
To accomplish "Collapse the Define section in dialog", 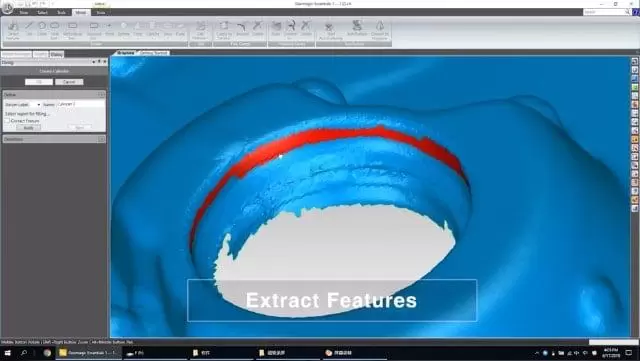I will [101, 94].
